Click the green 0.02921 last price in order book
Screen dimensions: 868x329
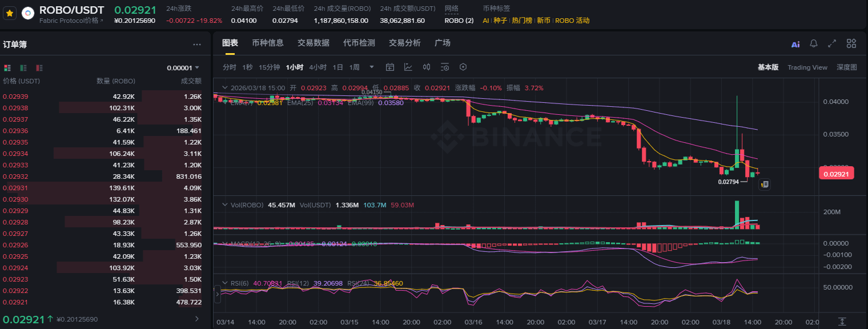[x=23, y=319]
